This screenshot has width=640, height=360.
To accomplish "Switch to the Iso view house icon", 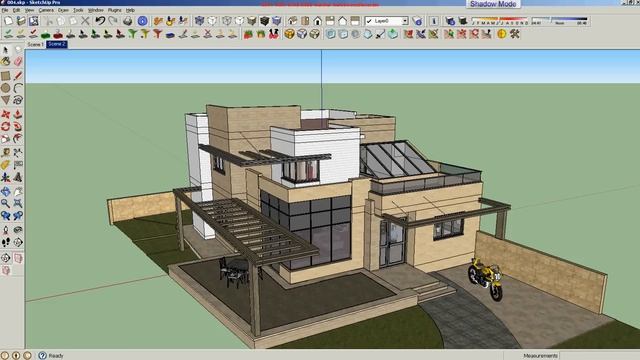I will coord(292,20).
